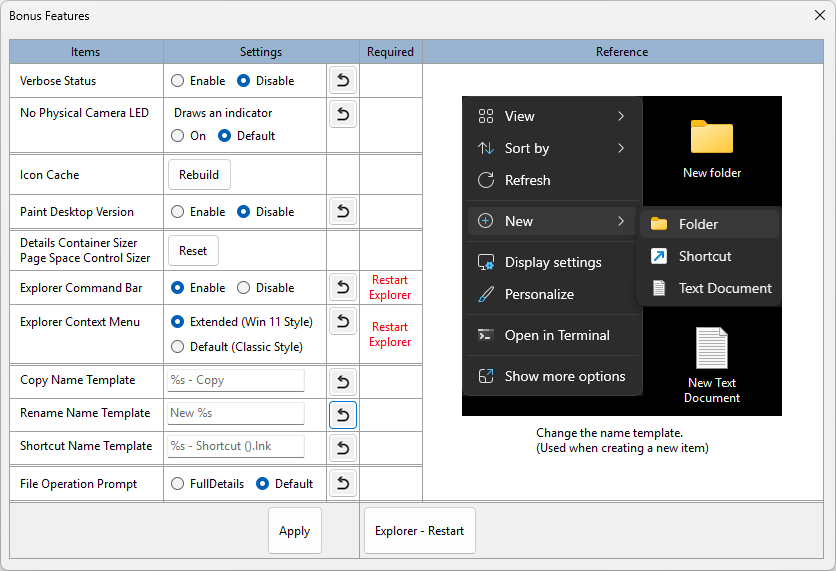Click the Required column header
This screenshot has height=571, width=836.
391,52
